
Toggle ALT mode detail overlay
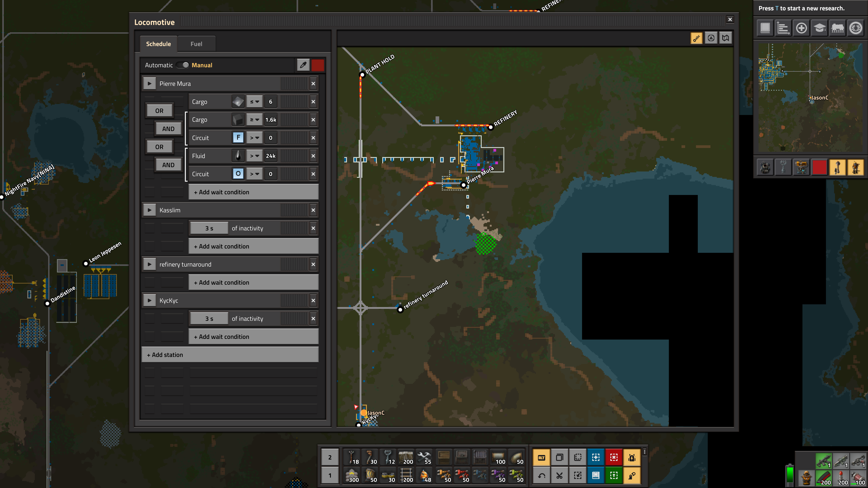tap(542, 457)
